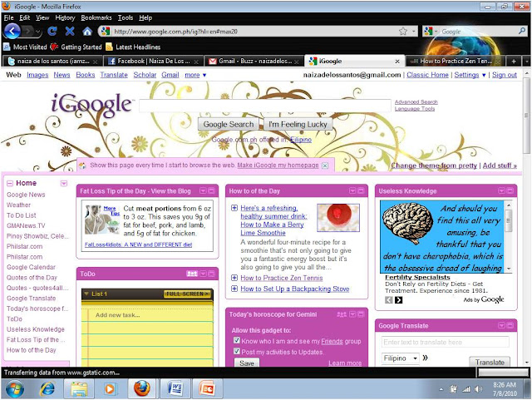Bookmark this page with the star icon

tap(403, 32)
